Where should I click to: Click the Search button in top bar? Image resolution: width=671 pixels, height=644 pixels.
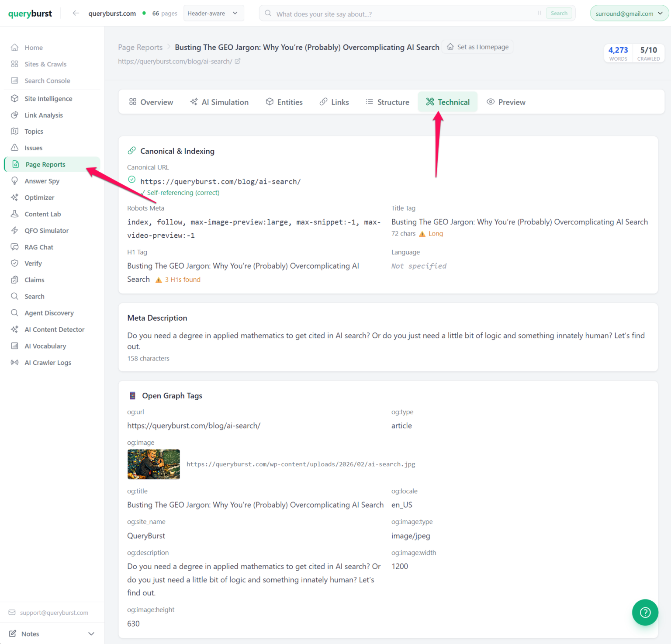point(559,14)
